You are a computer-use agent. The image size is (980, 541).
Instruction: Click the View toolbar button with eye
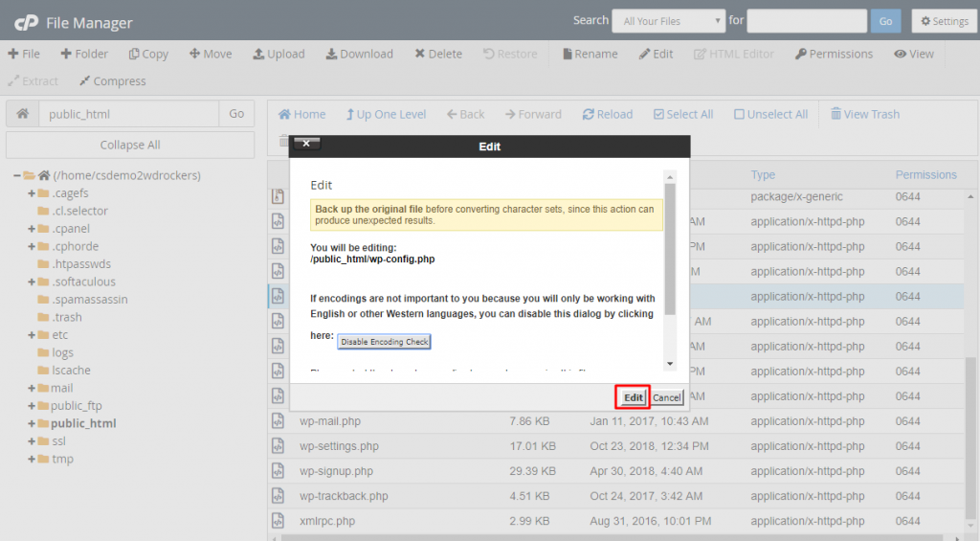click(914, 54)
